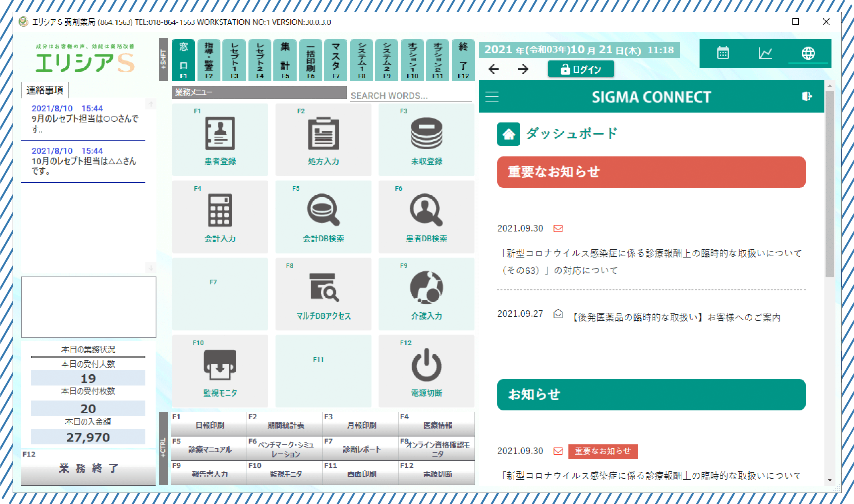Click the bottom-row 監視モニタ F10 button
854x504 pixels.
coord(285,473)
